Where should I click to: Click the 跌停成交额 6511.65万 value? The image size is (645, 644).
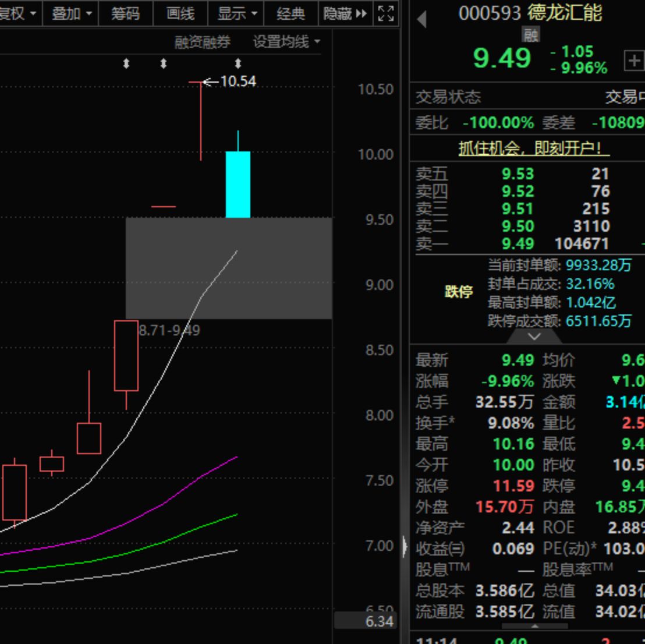[x=598, y=321]
